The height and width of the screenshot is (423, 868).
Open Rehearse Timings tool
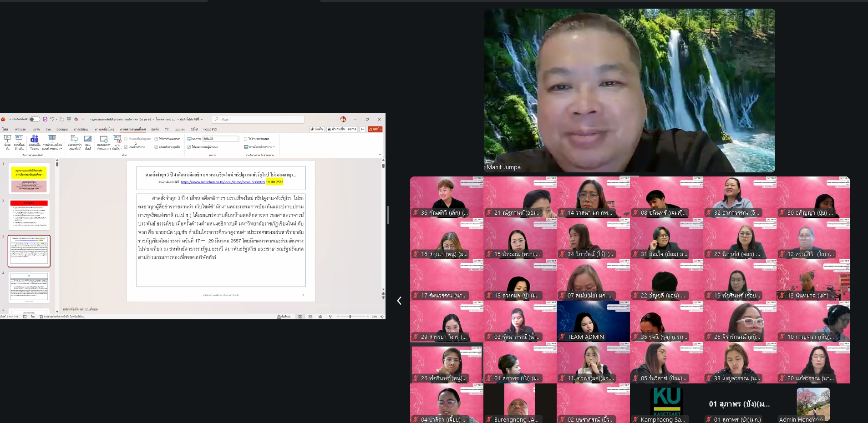pyautogui.click(x=103, y=141)
